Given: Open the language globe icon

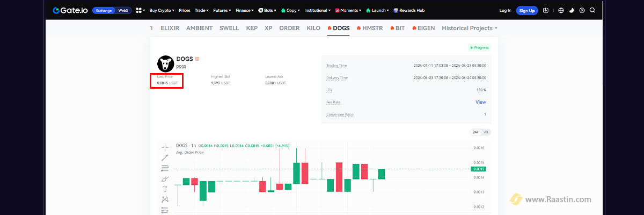Looking at the screenshot, I should pyautogui.click(x=561, y=10).
